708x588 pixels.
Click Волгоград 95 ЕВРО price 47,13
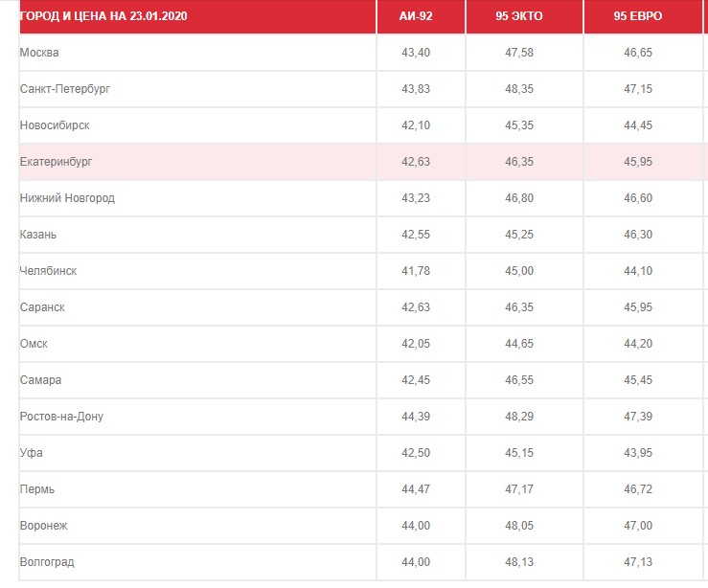point(638,562)
